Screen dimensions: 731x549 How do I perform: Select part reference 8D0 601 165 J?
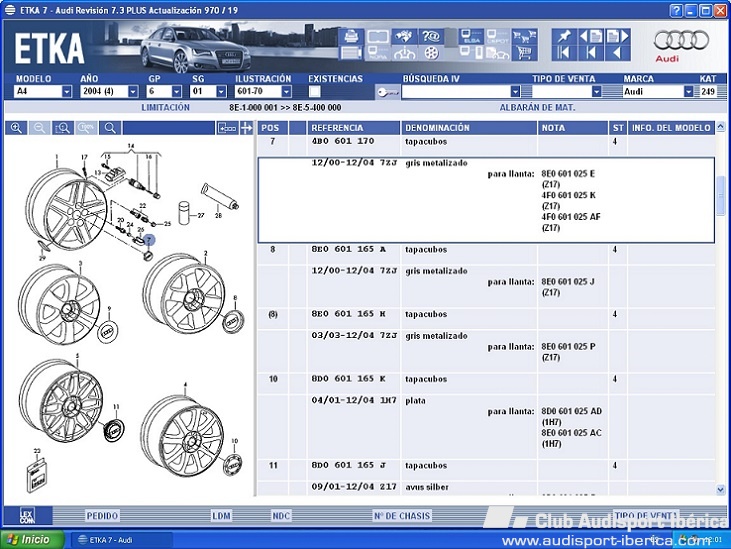click(x=349, y=465)
